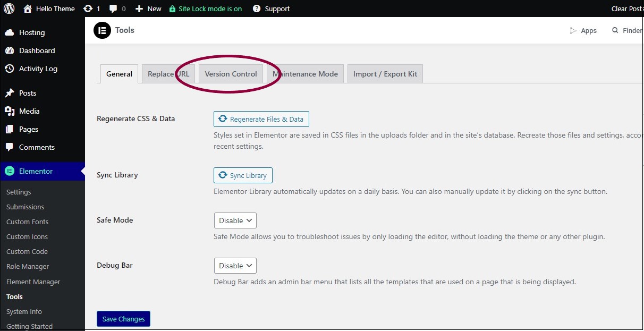Image resolution: width=644 pixels, height=331 pixels.
Task: Open the Debug Bar disable dropdown
Action: click(235, 265)
